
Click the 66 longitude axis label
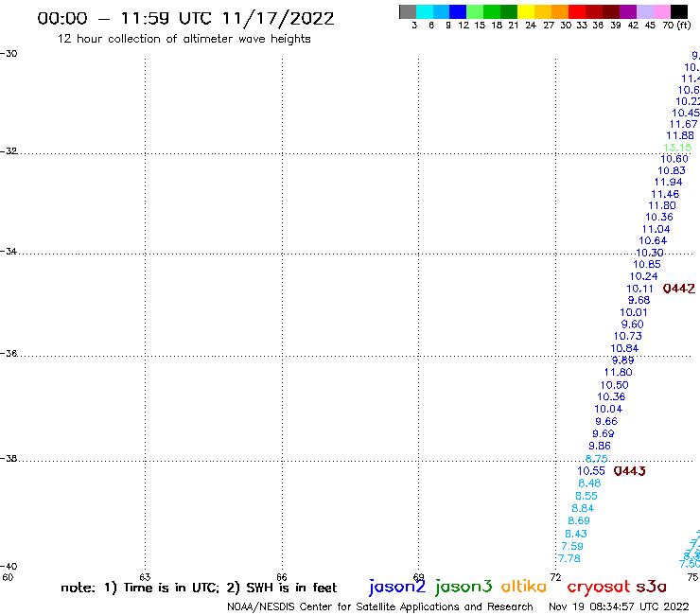point(282,577)
